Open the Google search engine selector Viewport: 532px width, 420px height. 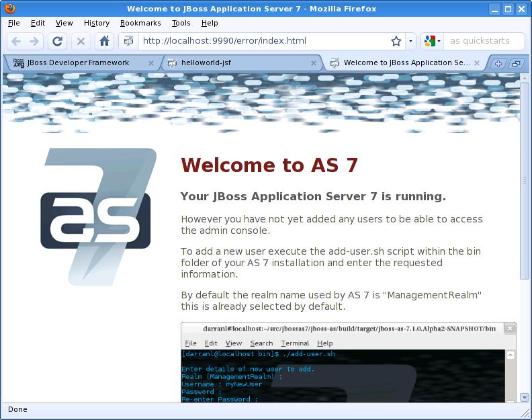[x=433, y=42]
